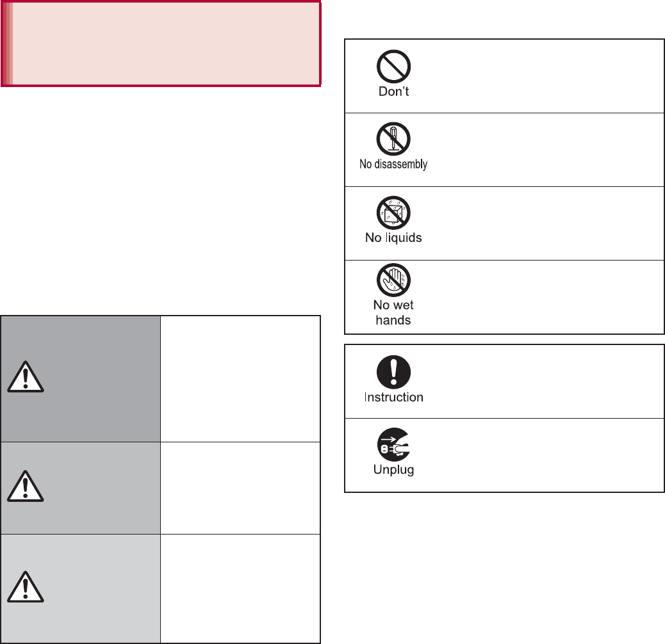Click the No liquids prohibition icon
The height and width of the screenshot is (644, 665).
pyautogui.click(x=393, y=212)
